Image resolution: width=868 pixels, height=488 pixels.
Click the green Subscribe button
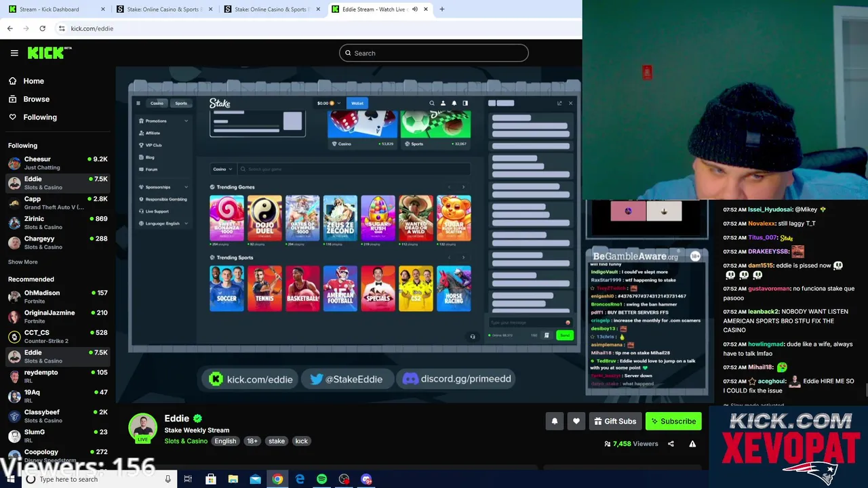click(x=673, y=421)
